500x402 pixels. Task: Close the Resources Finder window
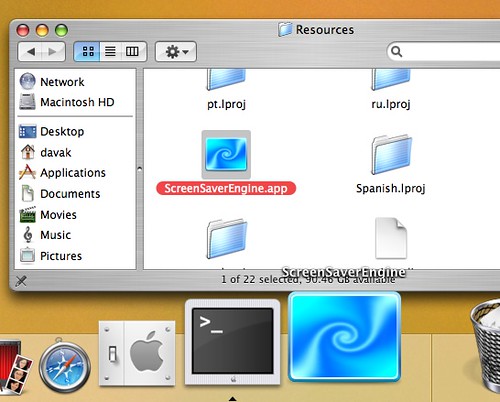pos(23,30)
